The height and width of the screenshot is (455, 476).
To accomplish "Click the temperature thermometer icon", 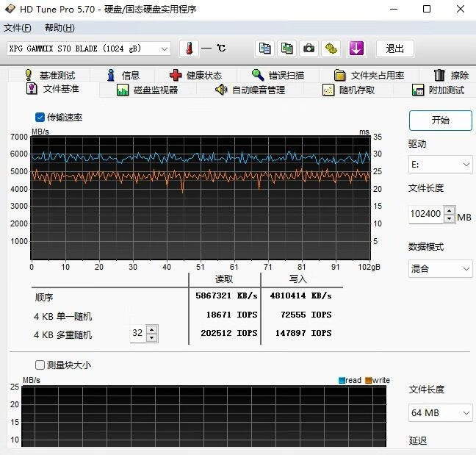I will point(189,49).
